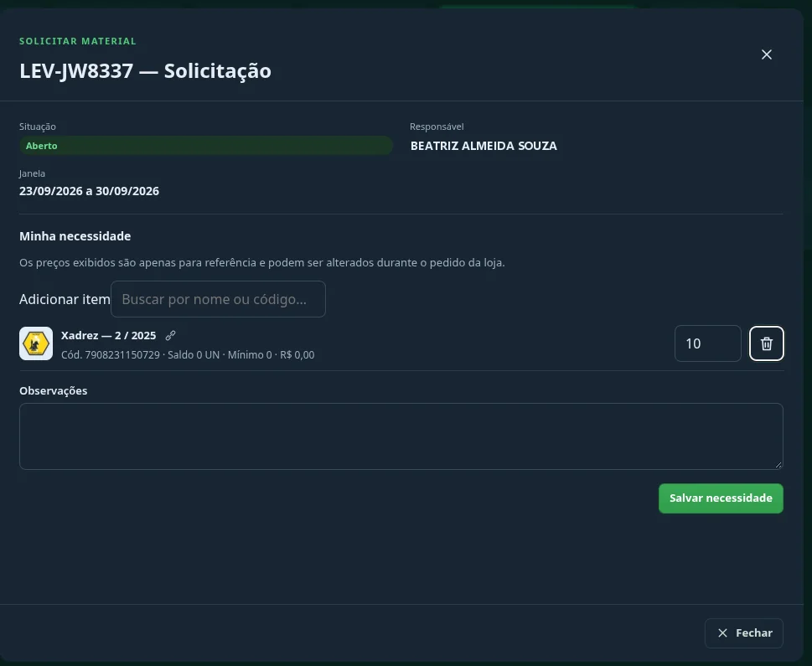Click the item details line Cód. 7908231150729

pos(188,354)
